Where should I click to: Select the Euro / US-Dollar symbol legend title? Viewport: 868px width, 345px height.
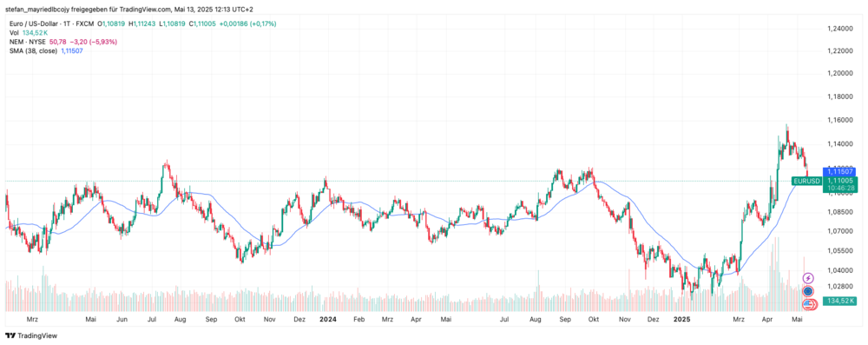pos(52,23)
